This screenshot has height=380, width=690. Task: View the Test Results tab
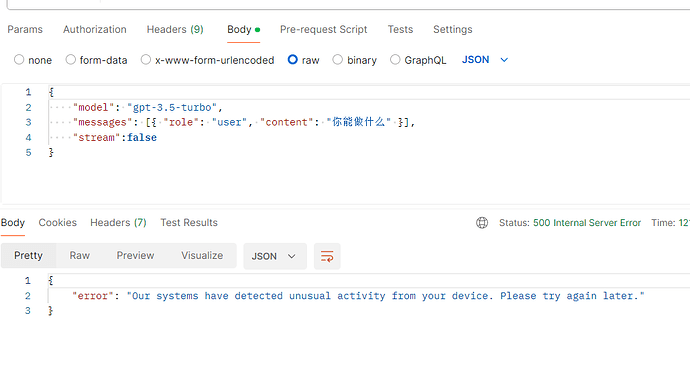pyautogui.click(x=189, y=223)
